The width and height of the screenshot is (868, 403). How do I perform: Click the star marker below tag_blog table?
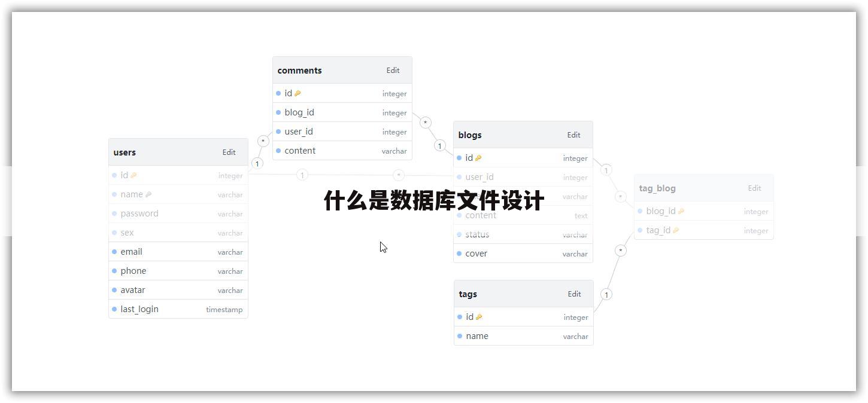click(x=621, y=251)
